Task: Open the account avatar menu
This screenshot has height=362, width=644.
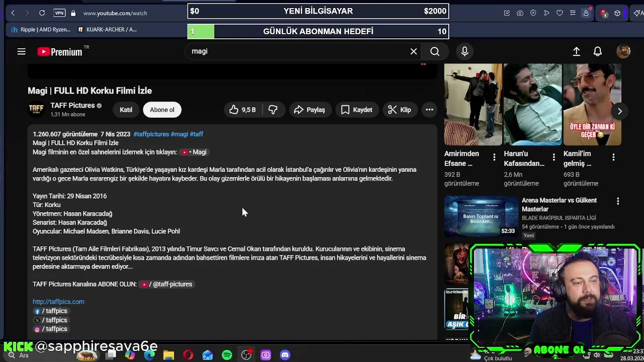Action: (x=623, y=51)
